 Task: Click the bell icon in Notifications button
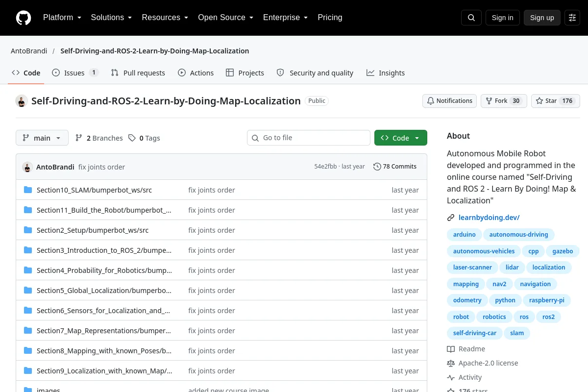pos(431,101)
